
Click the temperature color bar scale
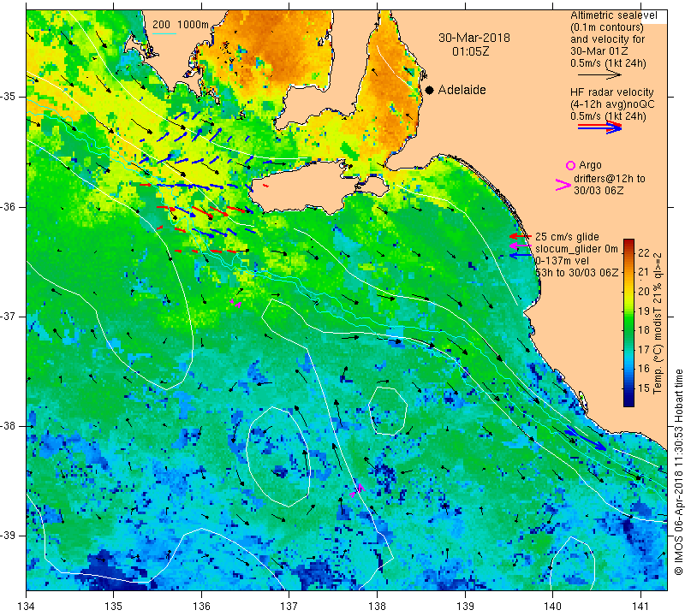[x=628, y=323]
